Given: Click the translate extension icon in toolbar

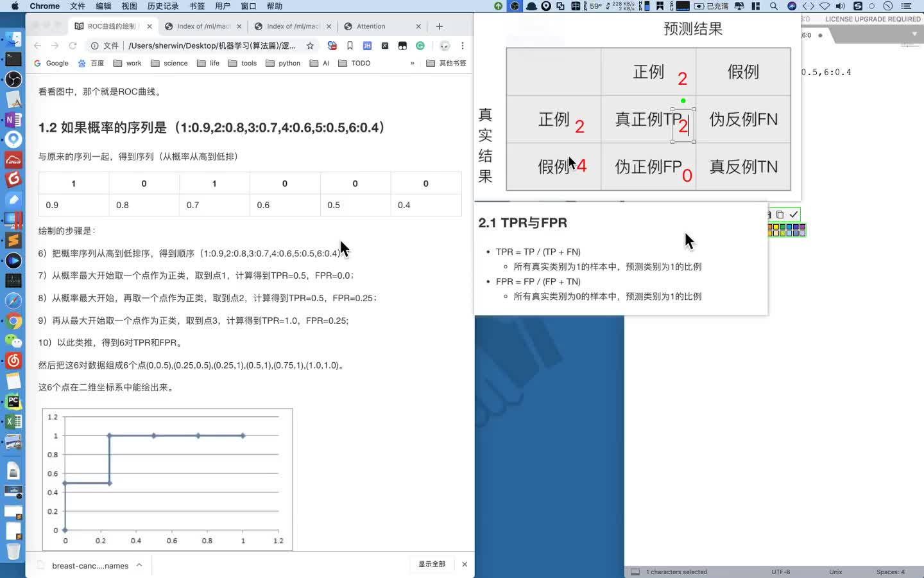Looking at the screenshot, I should [x=332, y=46].
